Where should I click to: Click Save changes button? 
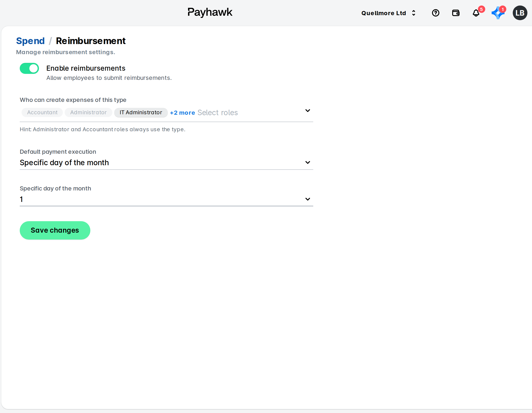(x=55, y=230)
